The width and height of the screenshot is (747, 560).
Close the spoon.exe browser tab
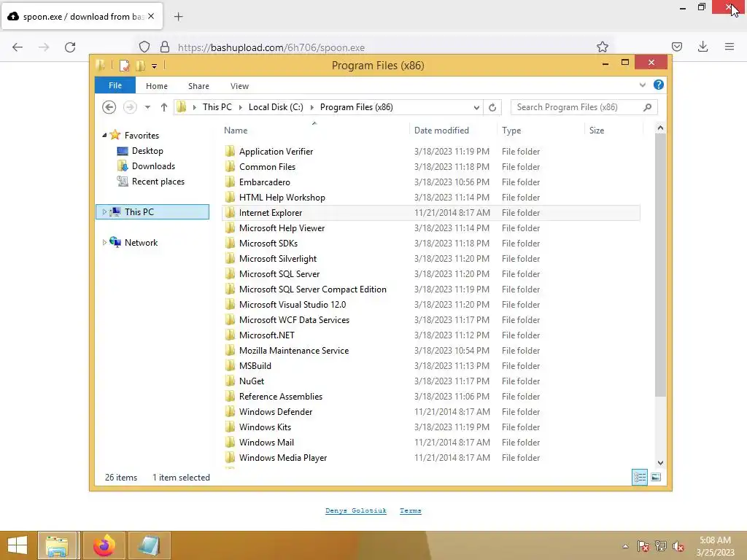151,16
